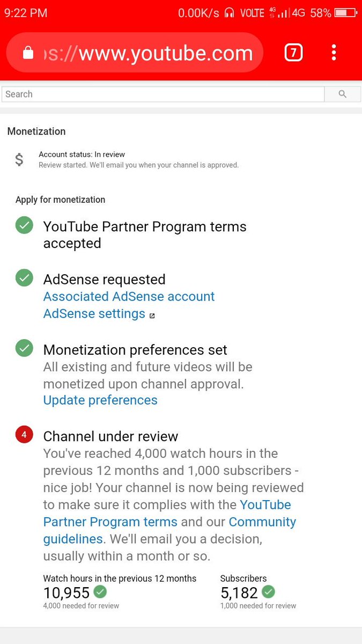The height and width of the screenshot is (644, 362).
Task: Tap the dollar sign monetization icon
Action: point(19,159)
